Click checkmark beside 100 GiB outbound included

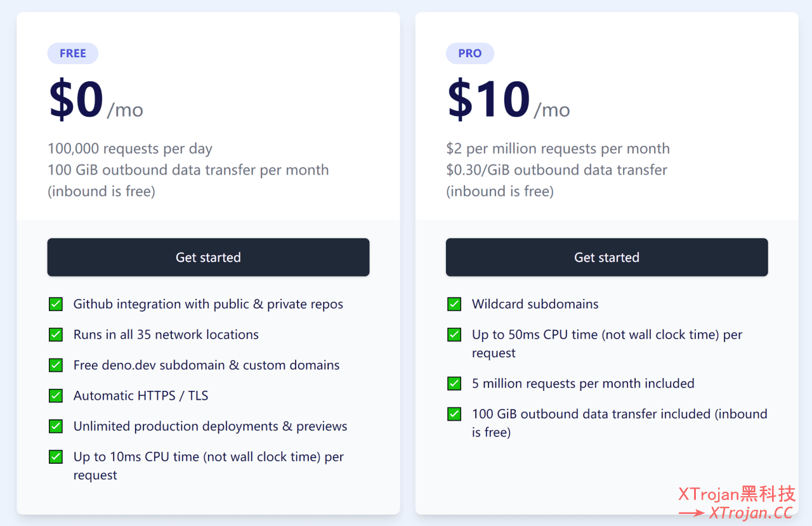454,414
